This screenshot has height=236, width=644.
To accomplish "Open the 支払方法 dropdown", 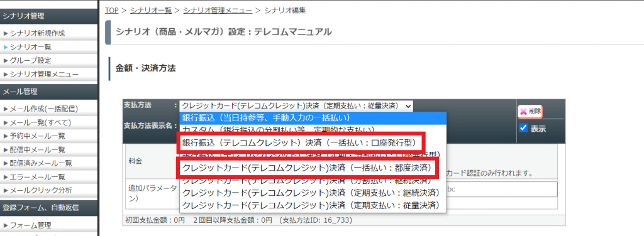I will pos(296,105).
